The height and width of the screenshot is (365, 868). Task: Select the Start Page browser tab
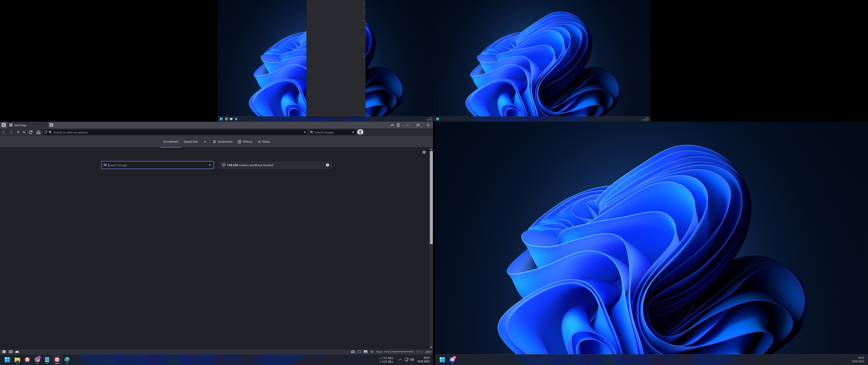28,125
